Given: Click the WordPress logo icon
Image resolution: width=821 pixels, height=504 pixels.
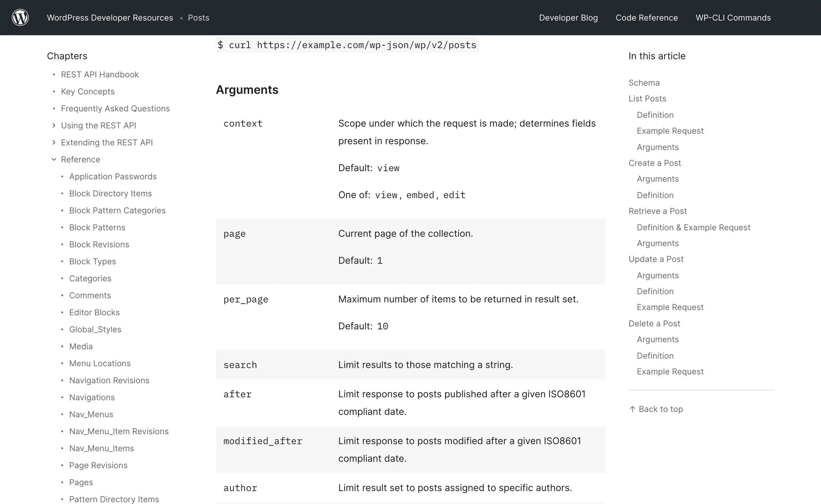Looking at the screenshot, I should 20,17.
